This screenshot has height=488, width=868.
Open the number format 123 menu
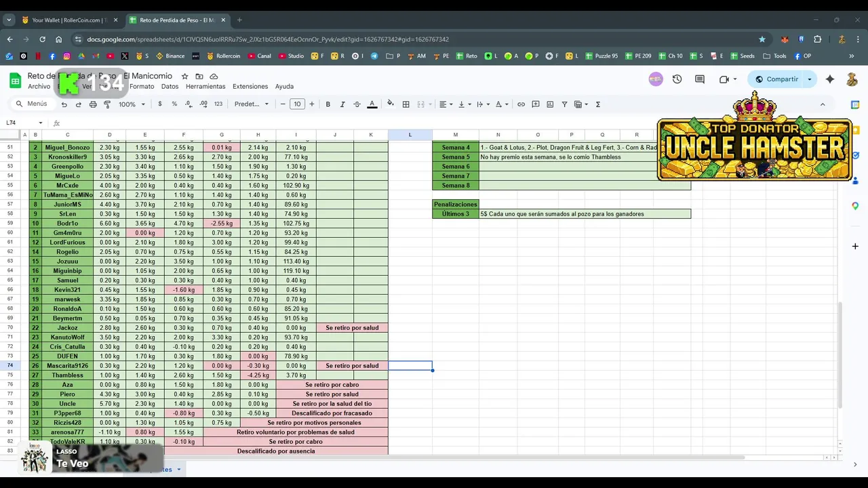click(x=218, y=104)
